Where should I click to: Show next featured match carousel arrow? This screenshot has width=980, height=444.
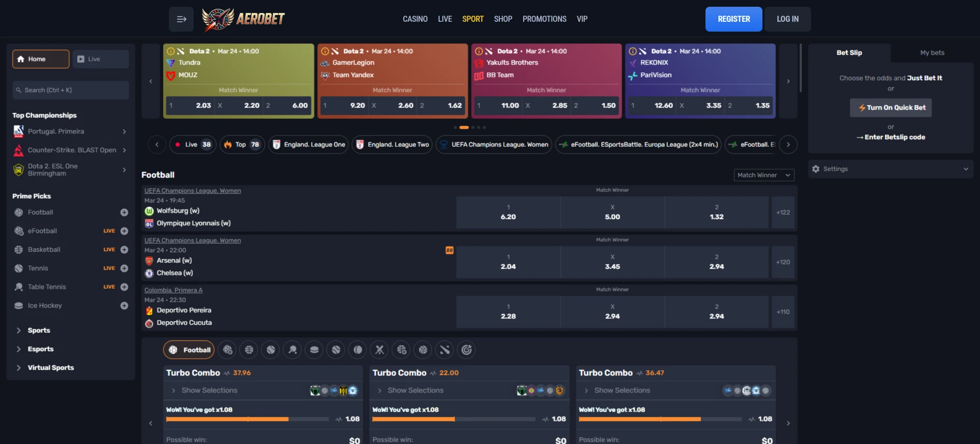point(788,81)
